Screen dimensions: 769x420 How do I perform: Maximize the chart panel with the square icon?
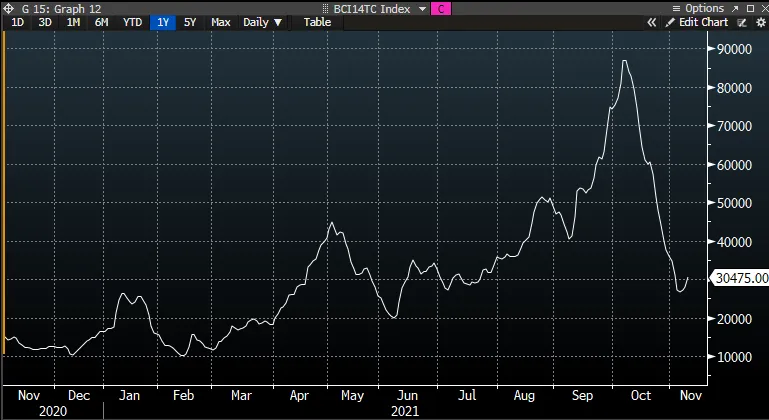click(750, 8)
